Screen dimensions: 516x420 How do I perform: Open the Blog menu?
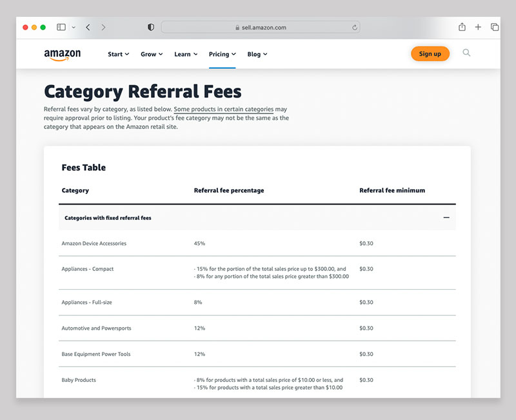click(257, 54)
